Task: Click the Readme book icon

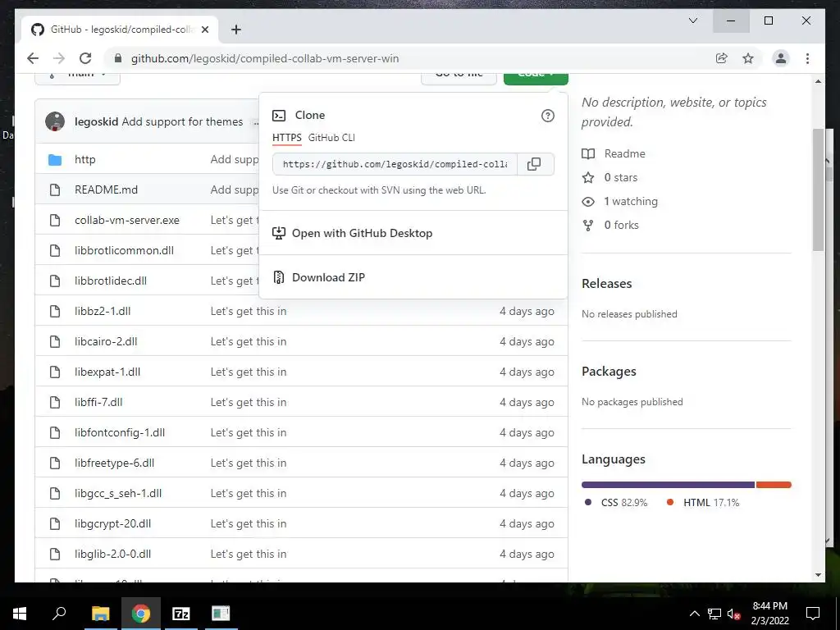Action: click(x=588, y=153)
